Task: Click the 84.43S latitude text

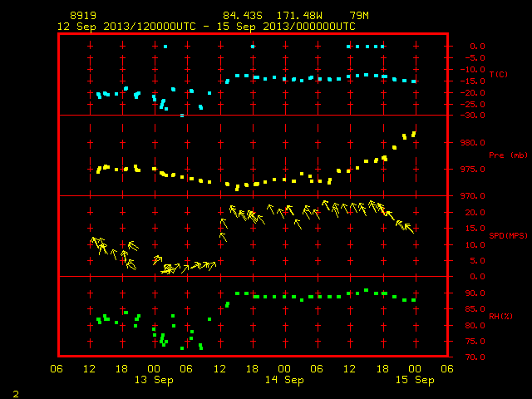Action: point(243,16)
